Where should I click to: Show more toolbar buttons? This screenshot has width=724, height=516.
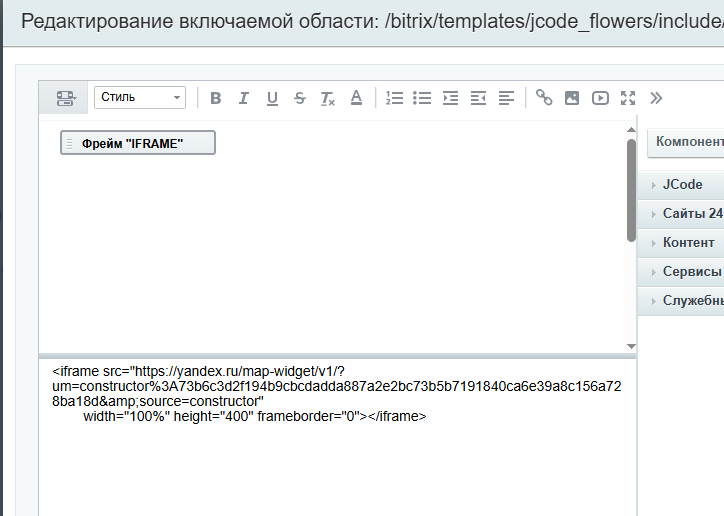(656, 98)
